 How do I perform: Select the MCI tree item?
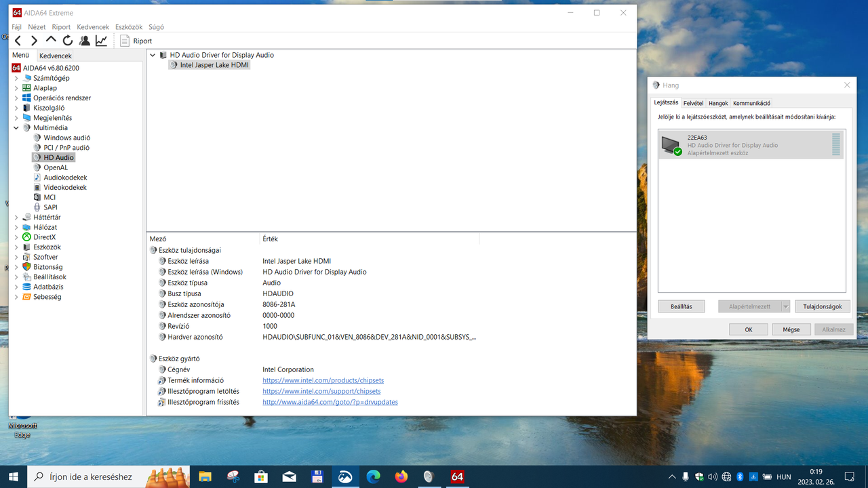click(50, 197)
